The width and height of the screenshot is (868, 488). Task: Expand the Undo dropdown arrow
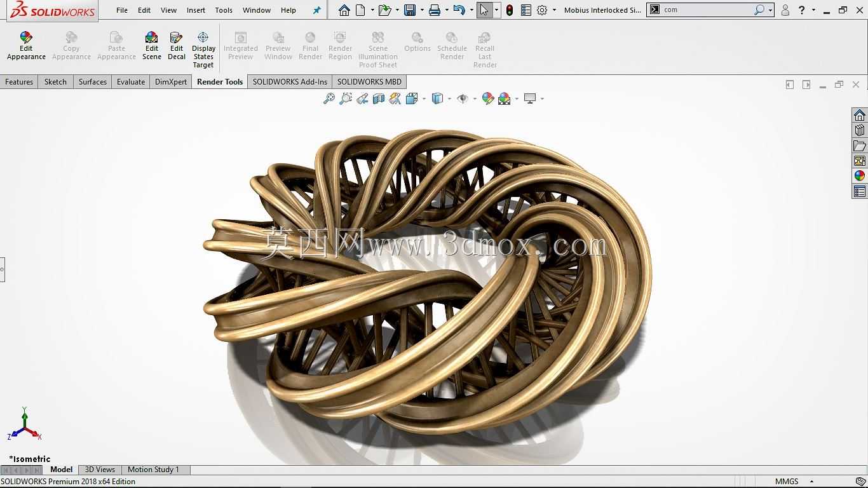(x=471, y=10)
